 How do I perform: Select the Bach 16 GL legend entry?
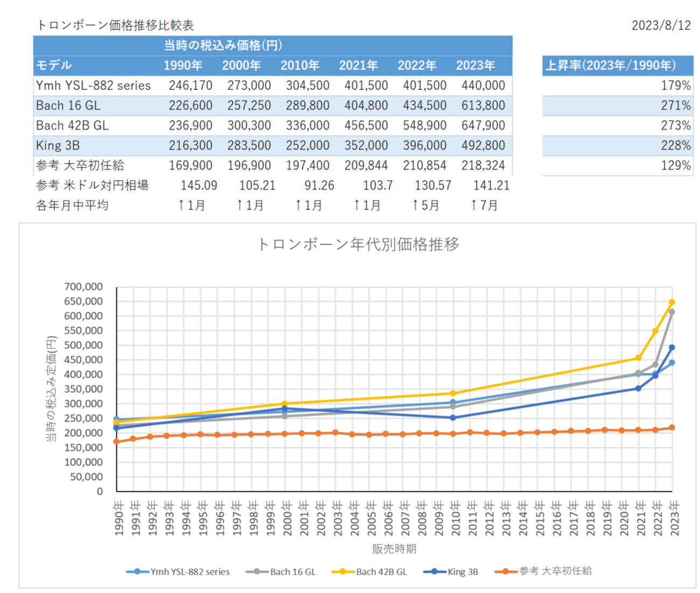281,571
